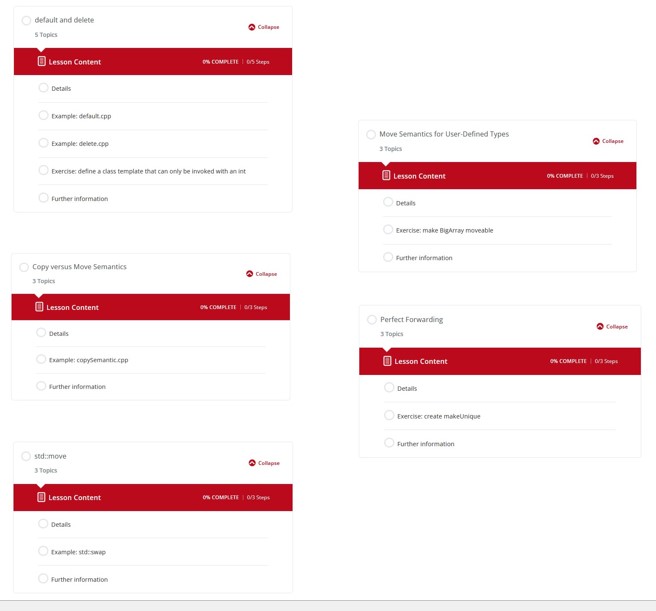Open Example: default.cpp topic
The height and width of the screenshot is (611, 656).
[x=81, y=116]
